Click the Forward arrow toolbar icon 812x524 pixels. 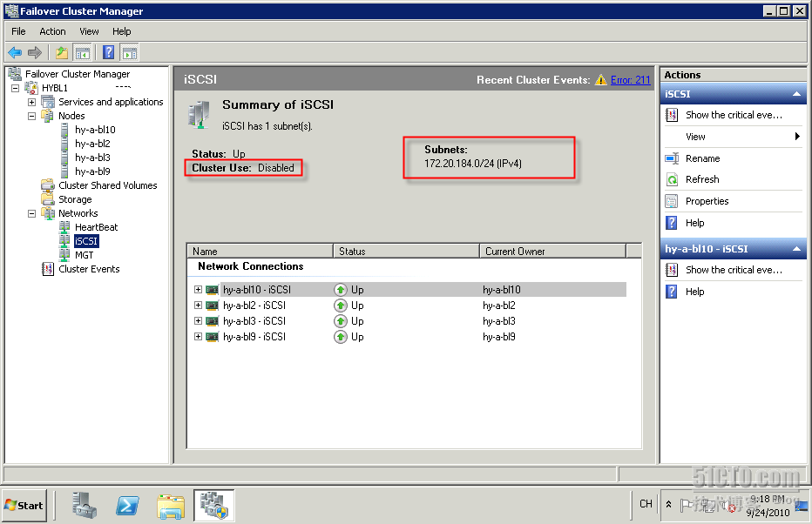[x=35, y=52]
